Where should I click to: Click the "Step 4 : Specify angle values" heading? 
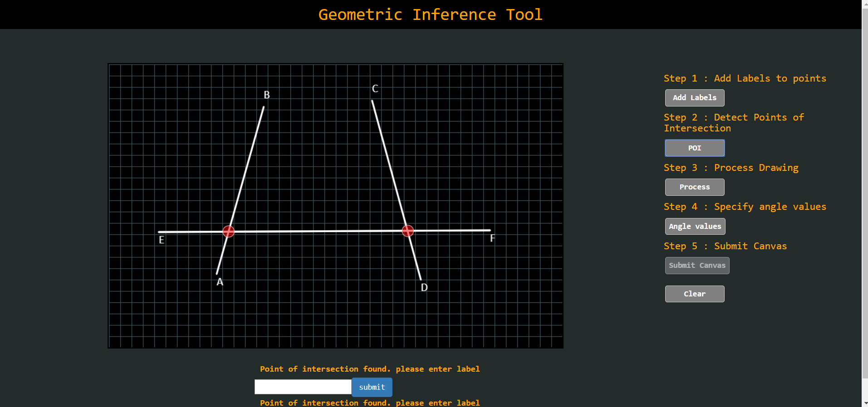(745, 207)
